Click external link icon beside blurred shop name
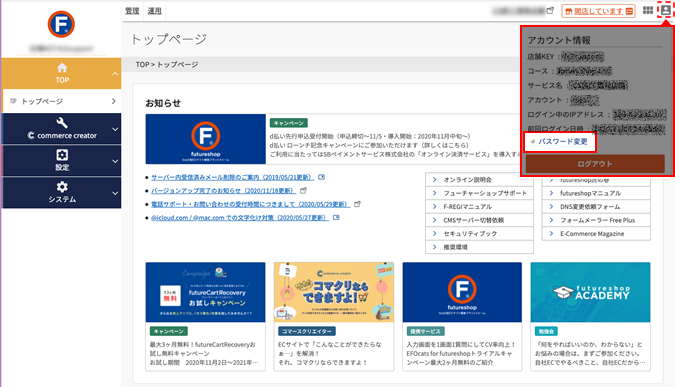 (550, 11)
